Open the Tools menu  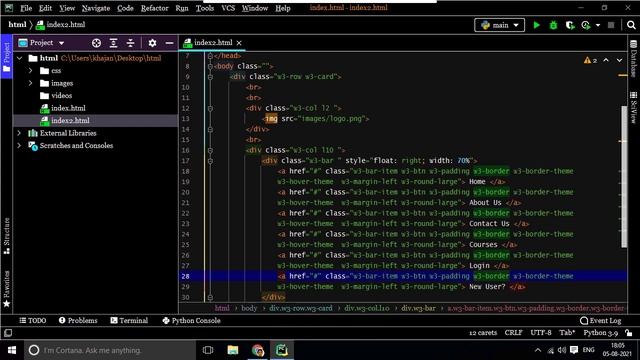[x=204, y=8]
